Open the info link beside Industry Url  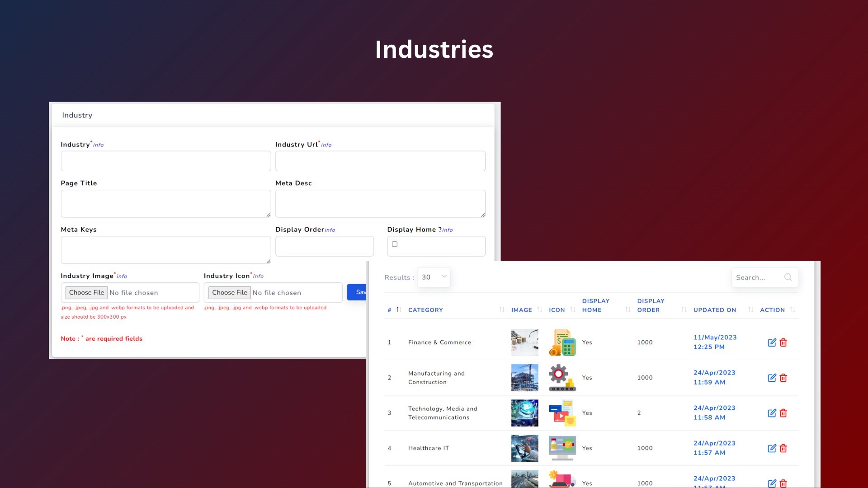(326, 145)
